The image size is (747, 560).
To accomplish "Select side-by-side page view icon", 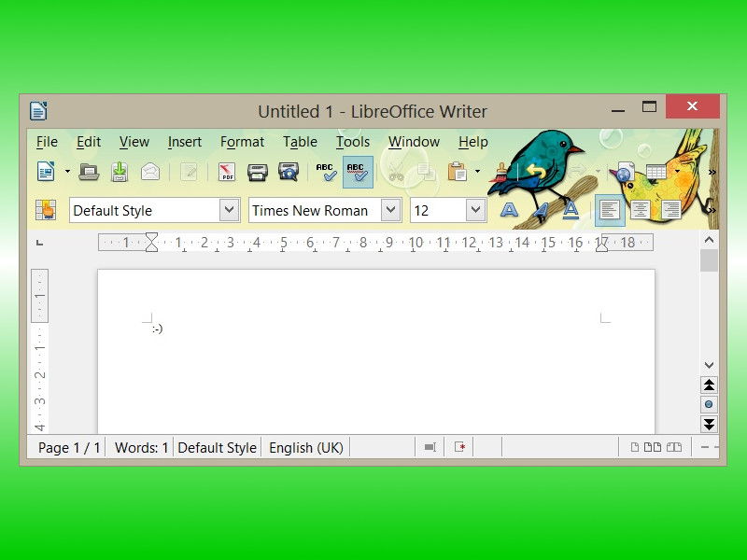I will pyautogui.click(x=652, y=447).
